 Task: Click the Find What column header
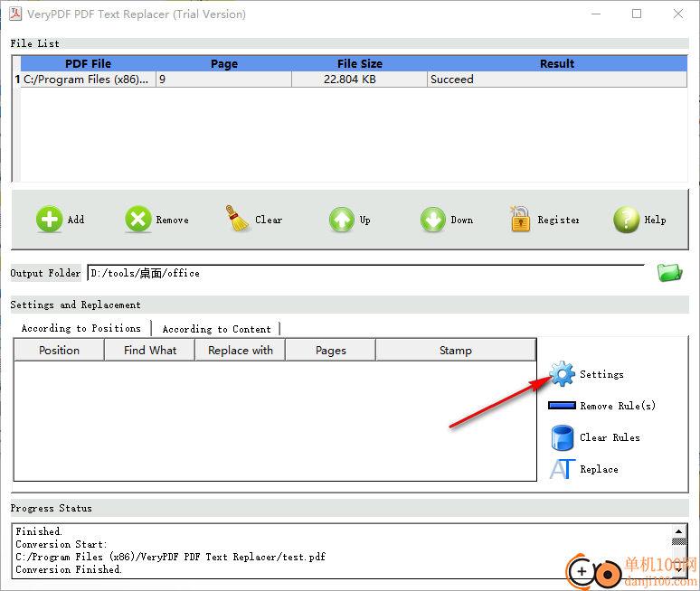(150, 350)
